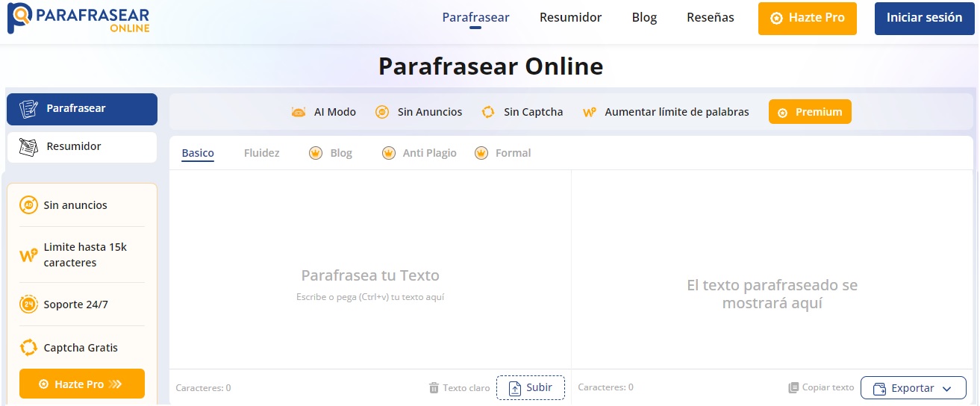Click the Parafrasear sidebar notepad icon
This screenshot has height=406, width=980.
tap(28, 109)
